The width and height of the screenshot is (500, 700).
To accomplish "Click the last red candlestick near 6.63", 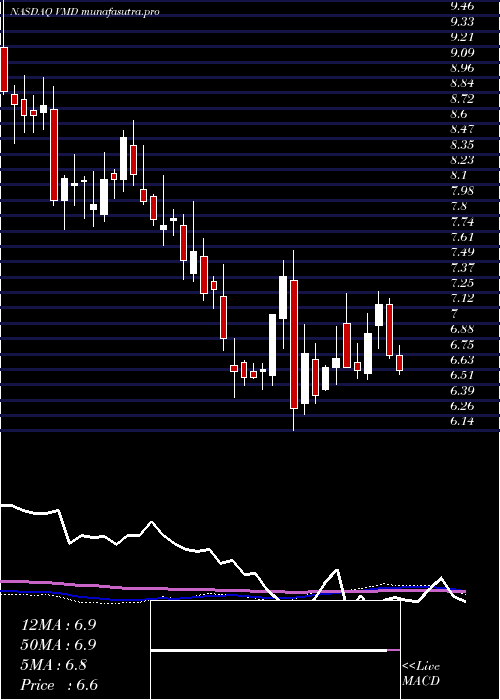I will coord(400,362).
